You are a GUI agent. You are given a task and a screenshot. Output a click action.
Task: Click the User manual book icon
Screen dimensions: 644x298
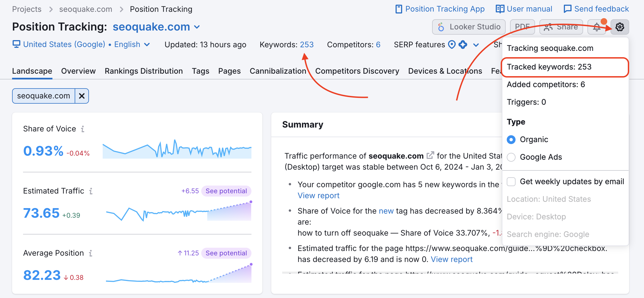click(x=500, y=9)
